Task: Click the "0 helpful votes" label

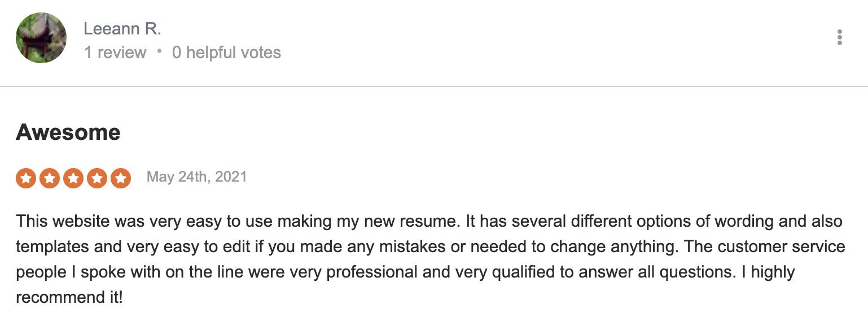Action: [x=226, y=52]
